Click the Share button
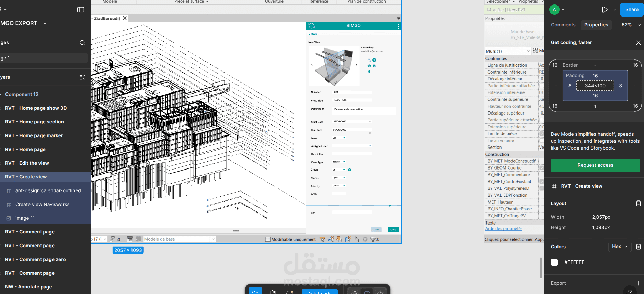Screen dimensions: 644x294 632,10
